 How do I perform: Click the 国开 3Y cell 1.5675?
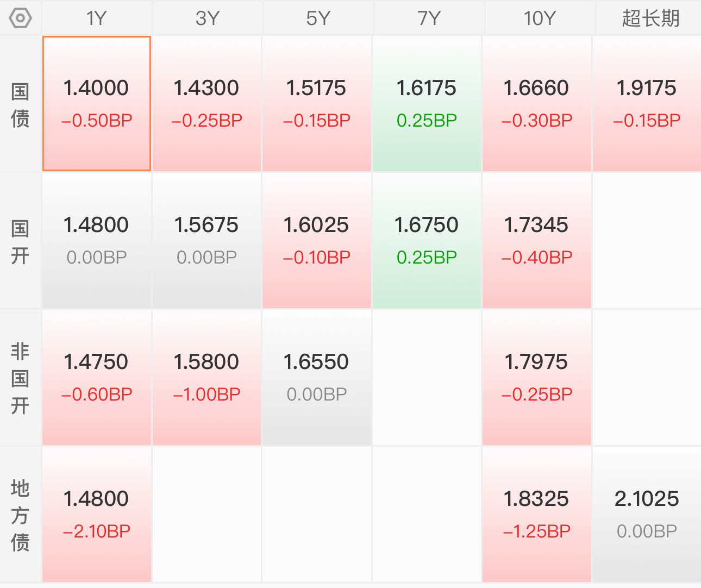coord(206,241)
